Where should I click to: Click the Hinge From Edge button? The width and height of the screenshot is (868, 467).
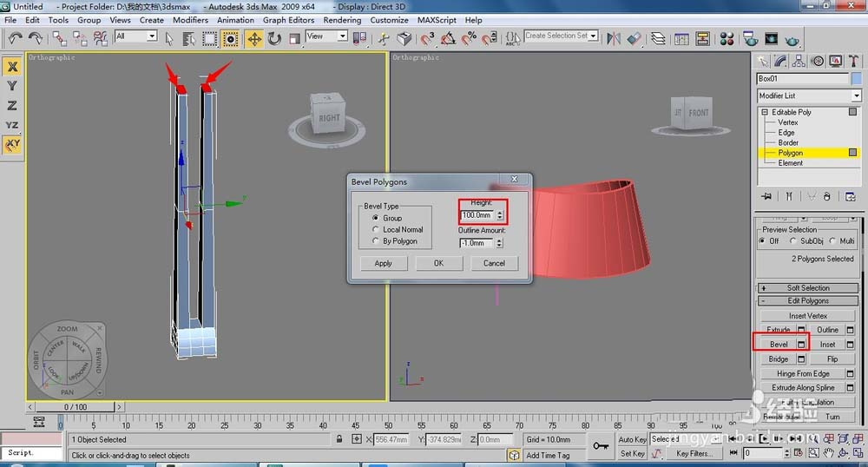803,373
